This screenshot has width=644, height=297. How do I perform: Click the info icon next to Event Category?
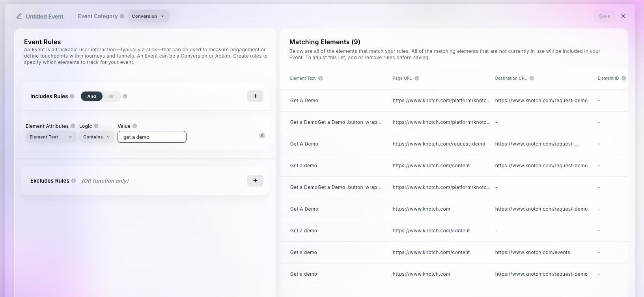(122, 16)
